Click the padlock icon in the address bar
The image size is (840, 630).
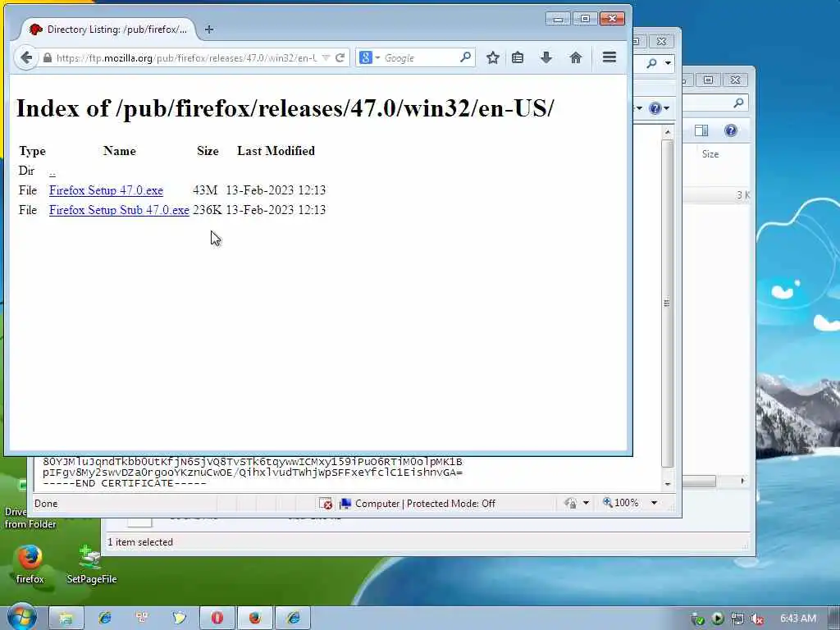(47, 58)
